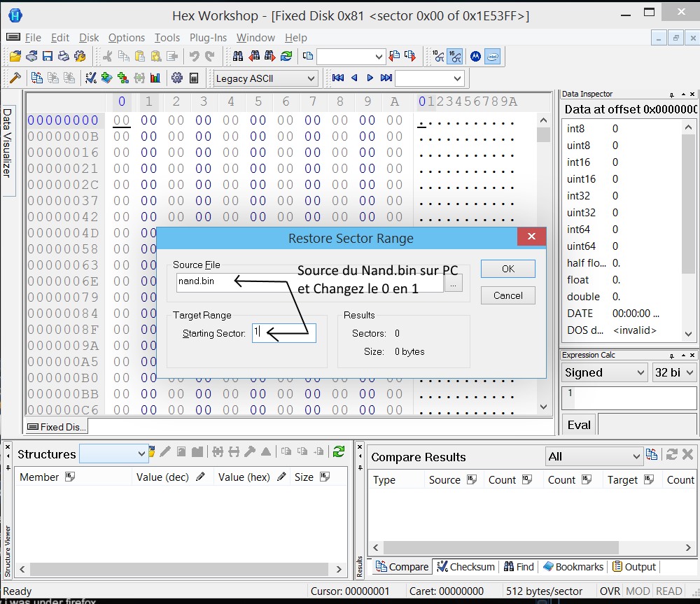Toggle hexadecimal offset display icon
700x604 pixels.
pos(455,57)
